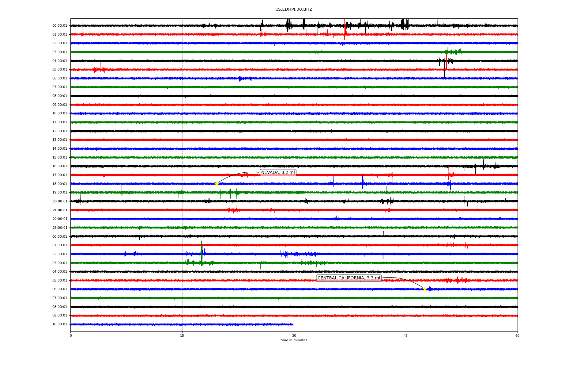The height and width of the screenshot is (368, 588).
Task: Click the NEVADA, 3.2 ml annotation label
Action: (x=278, y=173)
